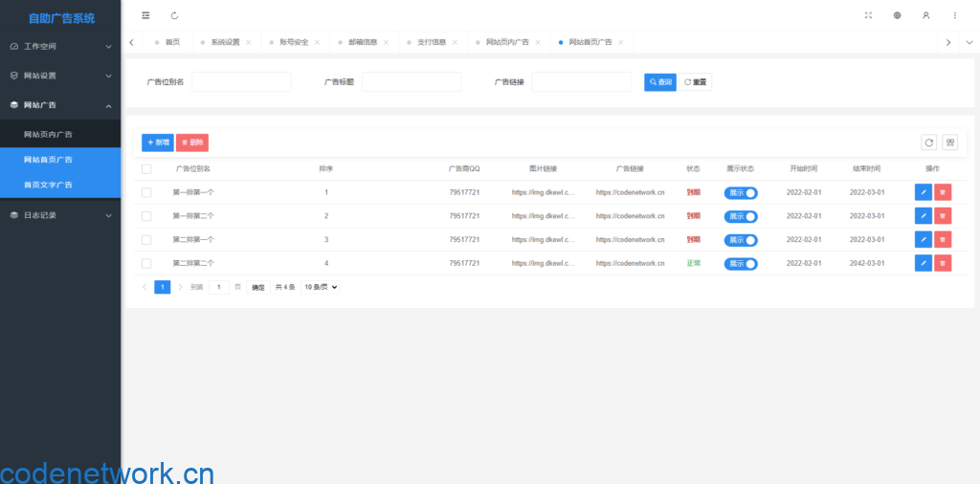Click the red delete icon in fourth row
Viewport: 980px width, 484px height.
[x=943, y=263]
